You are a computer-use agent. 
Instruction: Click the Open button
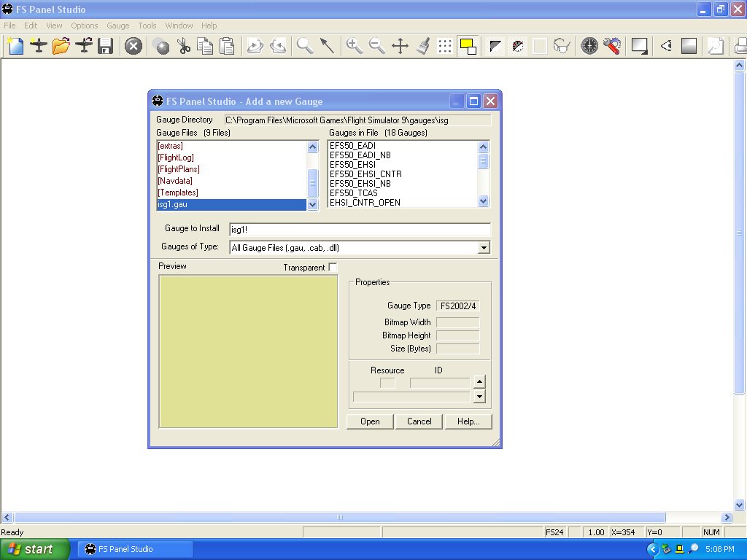pos(370,421)
